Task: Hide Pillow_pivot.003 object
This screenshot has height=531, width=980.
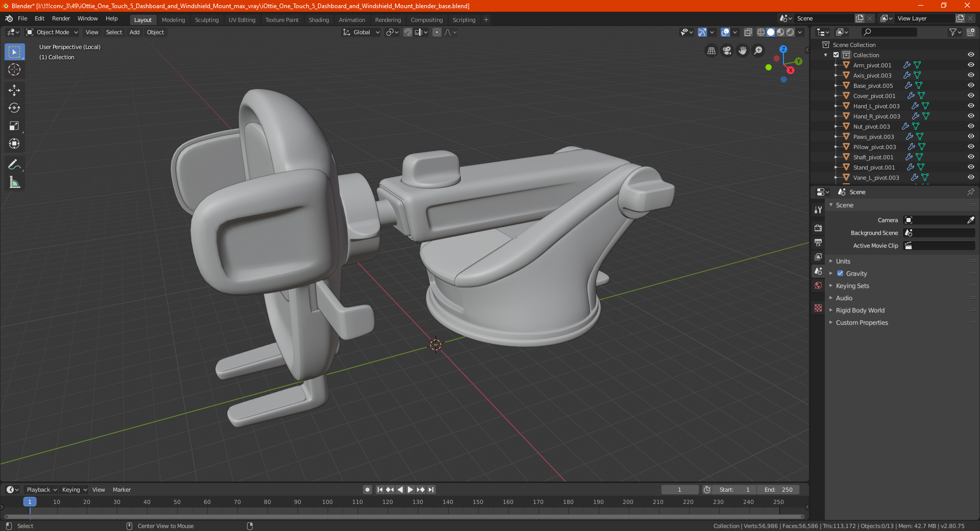Action: point(971,147)
